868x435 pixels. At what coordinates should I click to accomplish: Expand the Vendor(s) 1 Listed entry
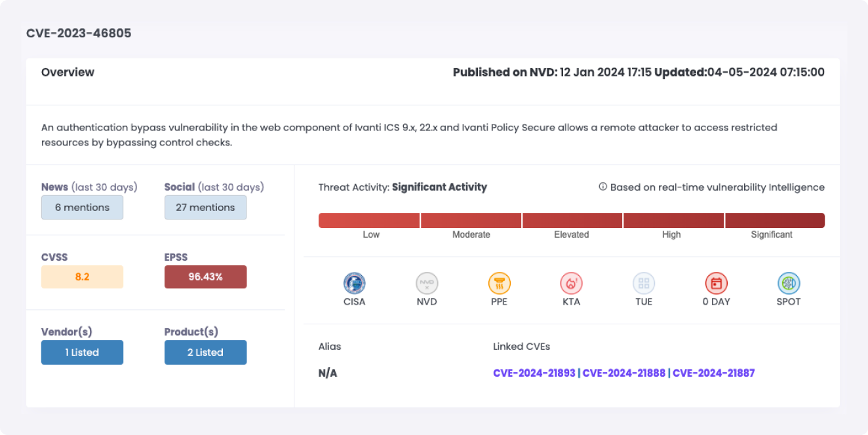coord(82,352)
